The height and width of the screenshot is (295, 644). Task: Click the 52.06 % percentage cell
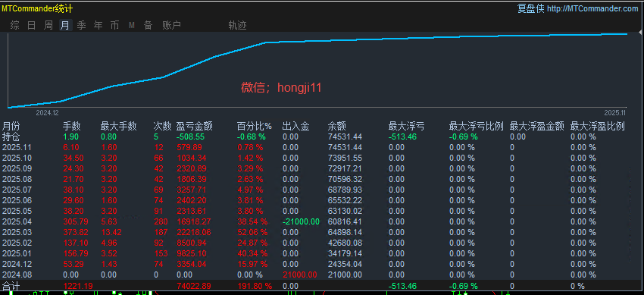(252, 232)
